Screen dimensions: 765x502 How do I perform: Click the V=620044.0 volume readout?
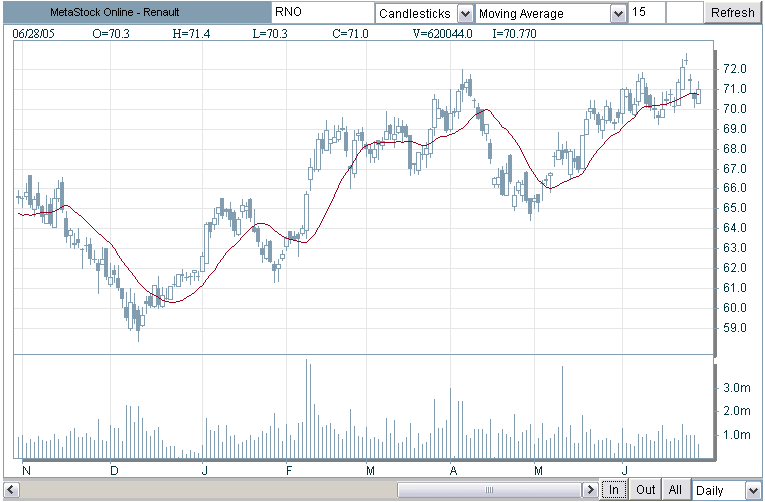[443, 34]
